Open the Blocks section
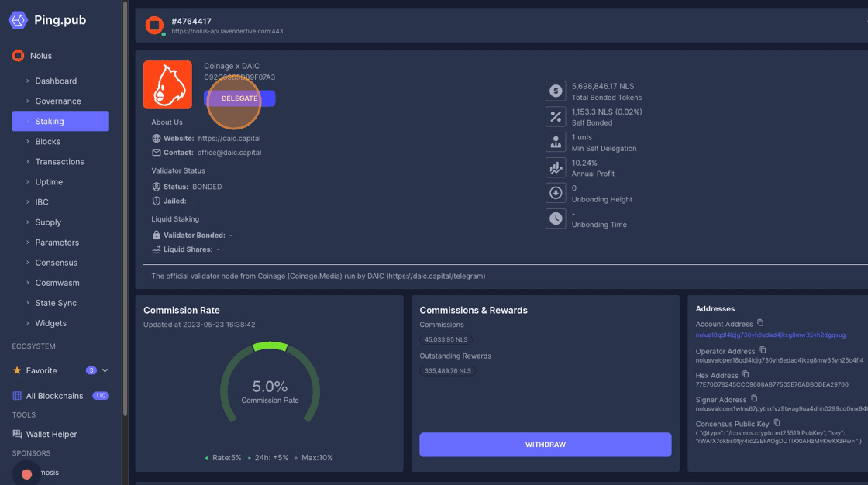868x485 pixels. [47, 142]
